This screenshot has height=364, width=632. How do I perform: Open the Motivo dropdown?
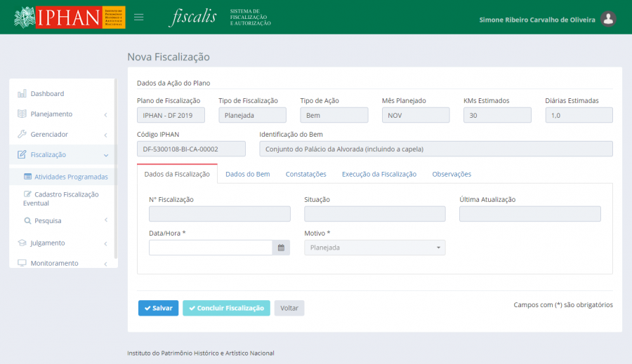374,248
